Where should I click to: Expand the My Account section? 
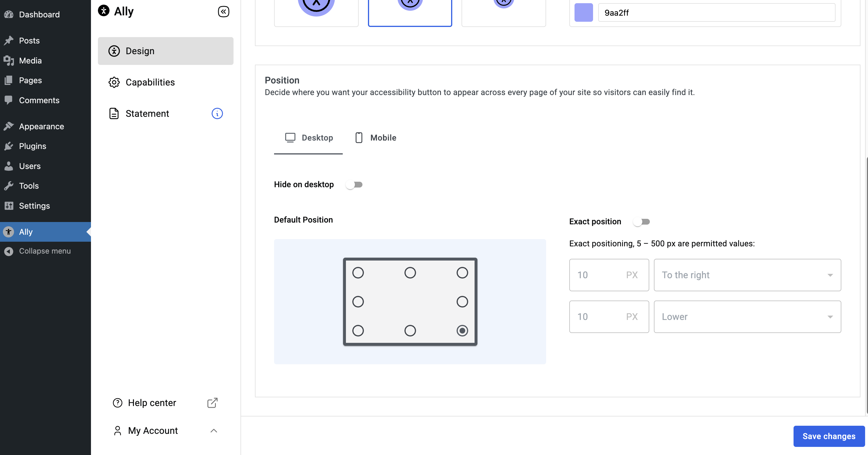pos(213,430)
